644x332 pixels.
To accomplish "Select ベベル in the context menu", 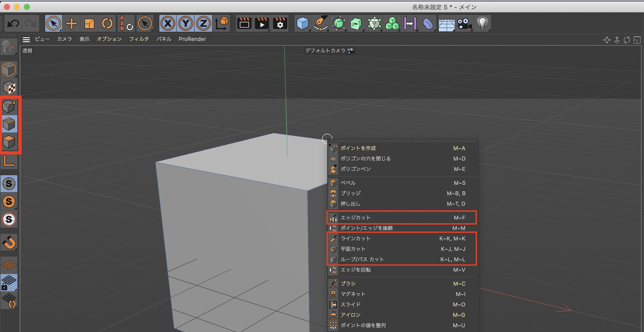I will [348, 183].
